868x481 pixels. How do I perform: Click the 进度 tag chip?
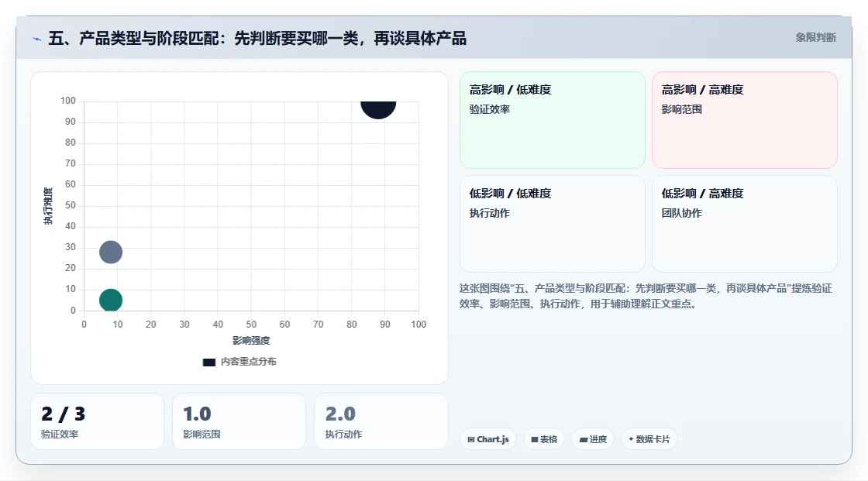(x=593, y=439)
